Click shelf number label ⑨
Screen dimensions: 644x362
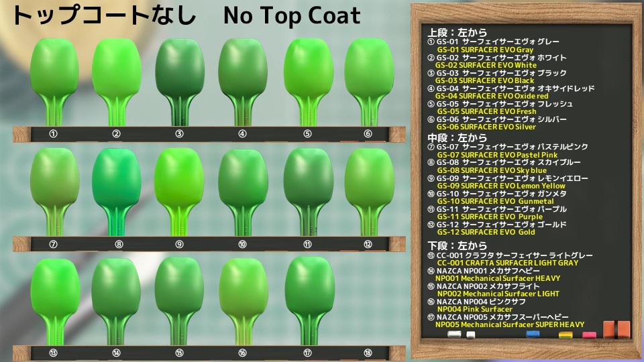(180, 244)
